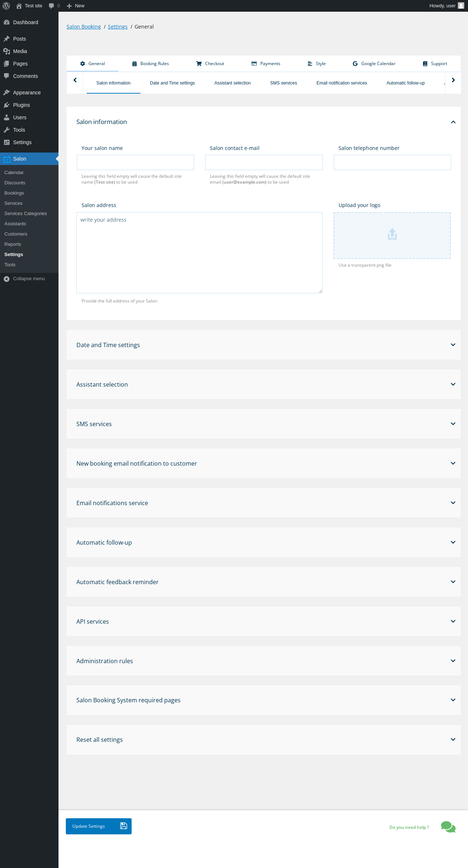The height and width of the screenshot is (868, 468).
Task: Click the logo upload icon area
Action: pos(392,234)
